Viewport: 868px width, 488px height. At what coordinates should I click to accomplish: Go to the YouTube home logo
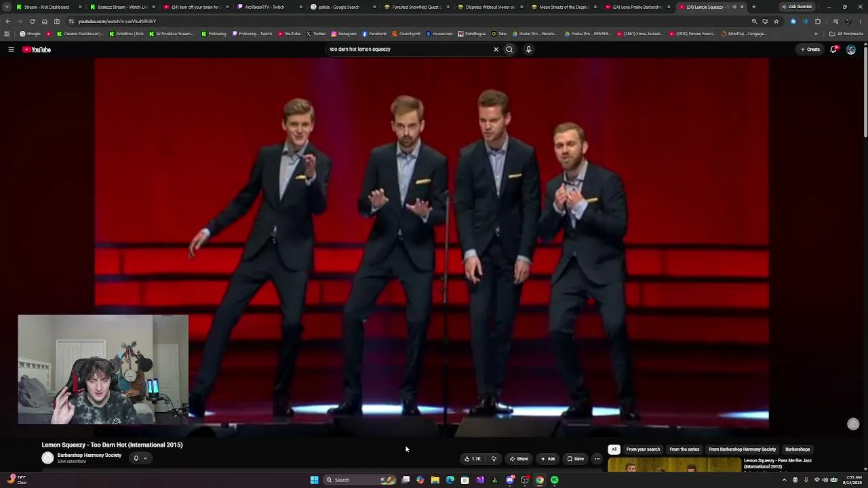click(x=37, y=49)
